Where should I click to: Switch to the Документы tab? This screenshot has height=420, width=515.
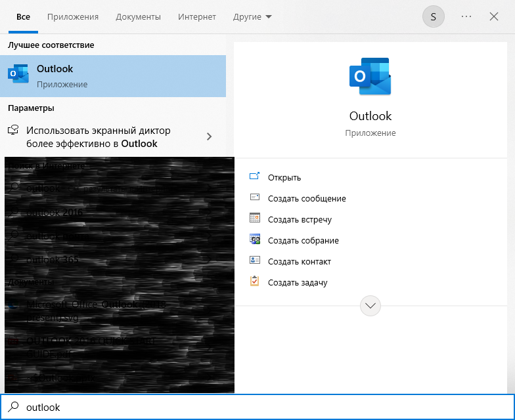[x=138, y=17]
